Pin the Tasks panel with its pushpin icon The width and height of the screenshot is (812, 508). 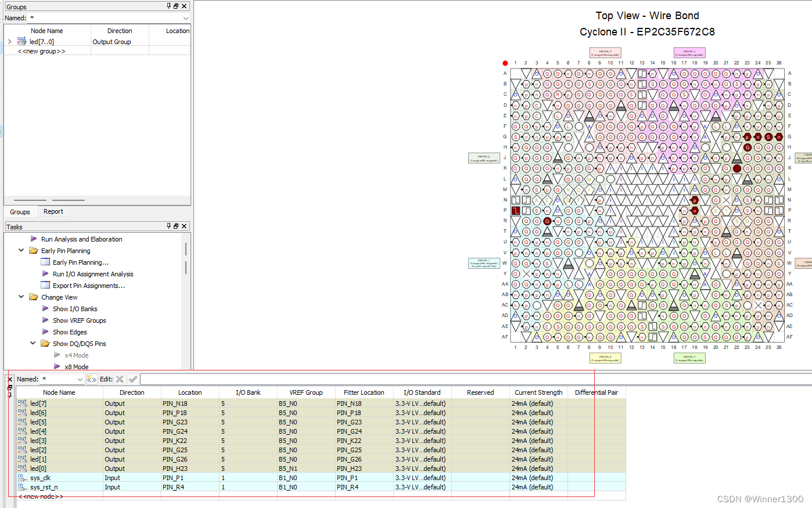[x=169, y=226]
